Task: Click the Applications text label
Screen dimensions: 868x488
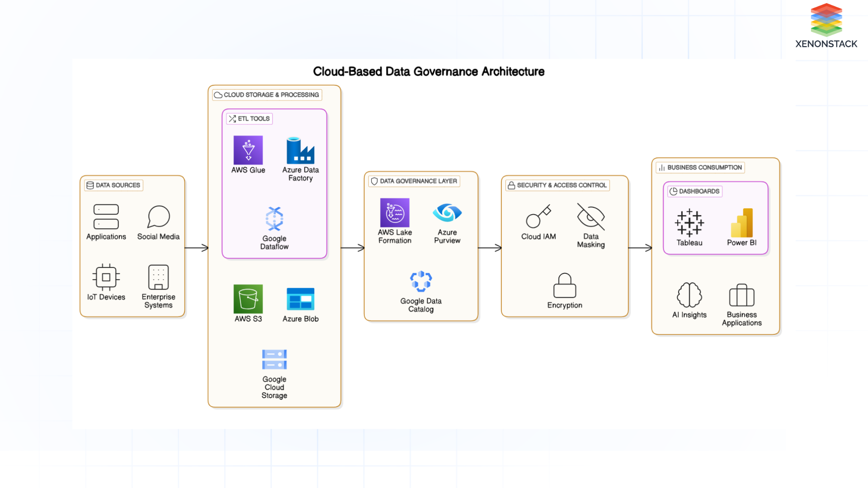Action: [106, 236]
